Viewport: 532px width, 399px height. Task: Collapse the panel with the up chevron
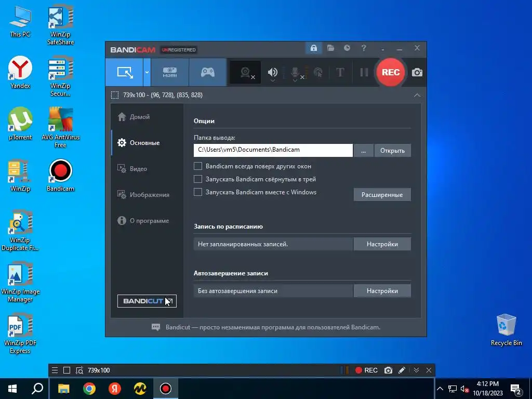point(417,96)
